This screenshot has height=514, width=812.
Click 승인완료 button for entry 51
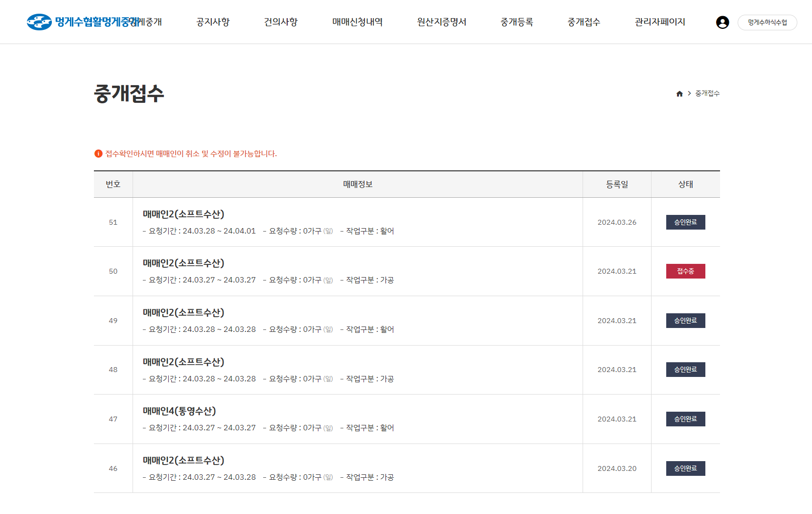click(x=685, y=222)
